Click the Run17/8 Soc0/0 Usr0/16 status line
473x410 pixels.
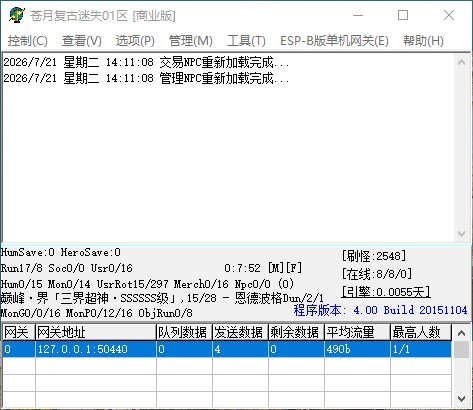(x=67, y=268)
